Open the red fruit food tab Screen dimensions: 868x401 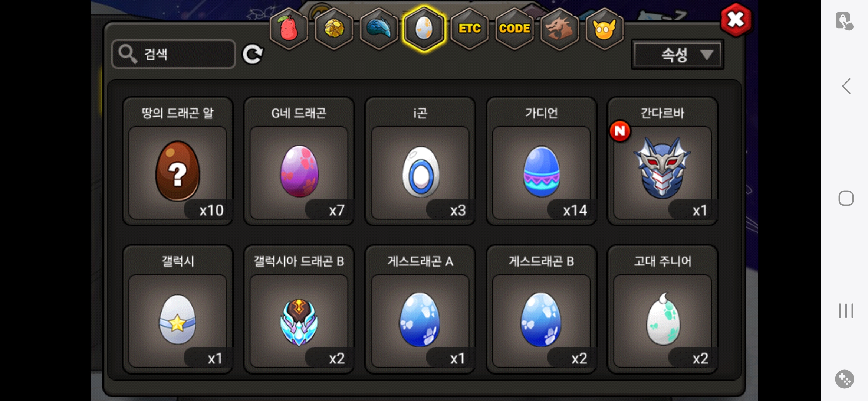pos(289,29)
